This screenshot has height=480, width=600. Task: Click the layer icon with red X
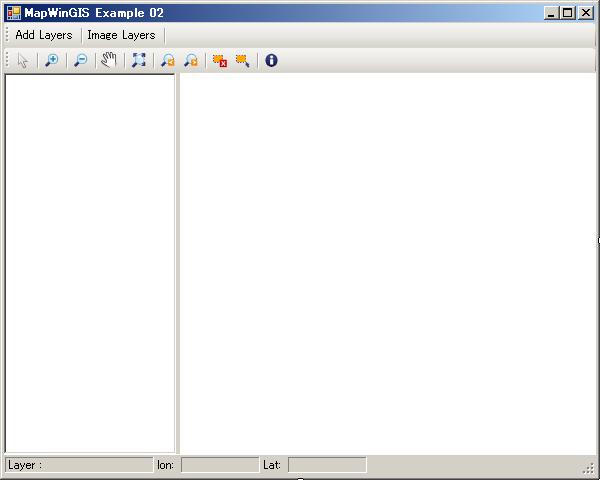[219, 60]
